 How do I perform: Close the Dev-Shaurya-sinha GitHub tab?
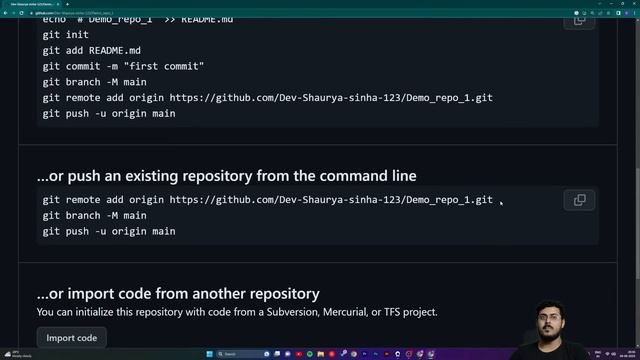(58, 4)
